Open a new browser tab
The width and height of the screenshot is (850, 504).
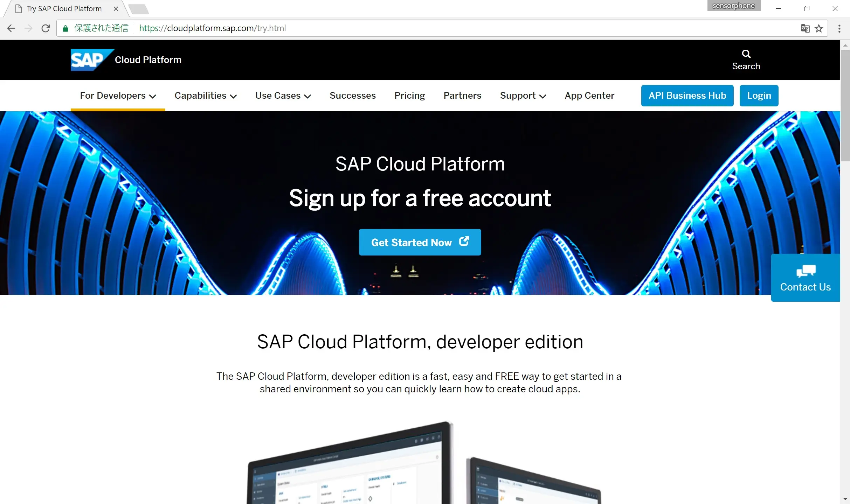139,9
